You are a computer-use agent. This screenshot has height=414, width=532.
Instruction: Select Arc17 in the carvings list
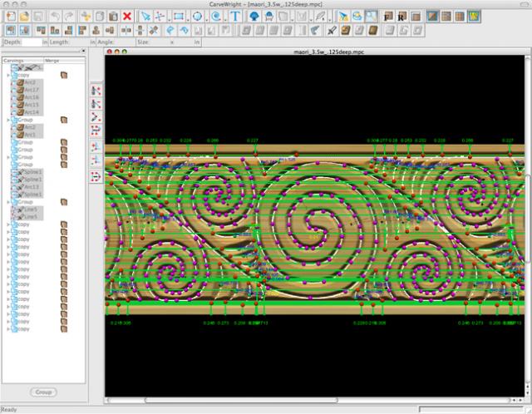click(31, 90)
